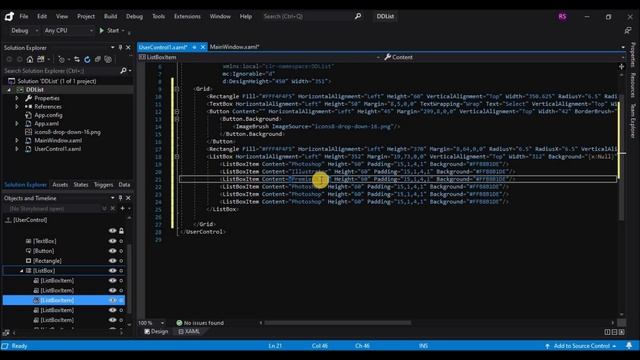The width and height of the screenshot is (640, 360).
Task: Click the Refresh icon in Solution Explorer toolbar
Action: tap(87, 60)
